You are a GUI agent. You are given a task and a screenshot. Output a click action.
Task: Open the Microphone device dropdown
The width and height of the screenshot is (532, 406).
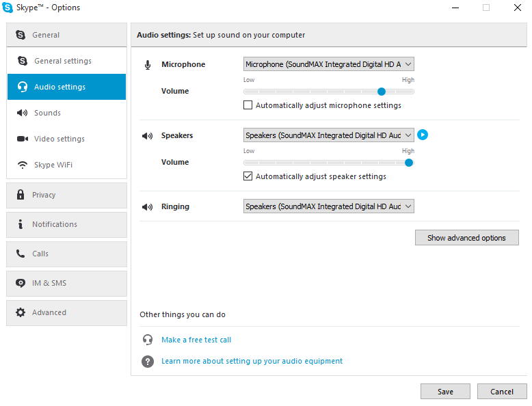(329, 64)
